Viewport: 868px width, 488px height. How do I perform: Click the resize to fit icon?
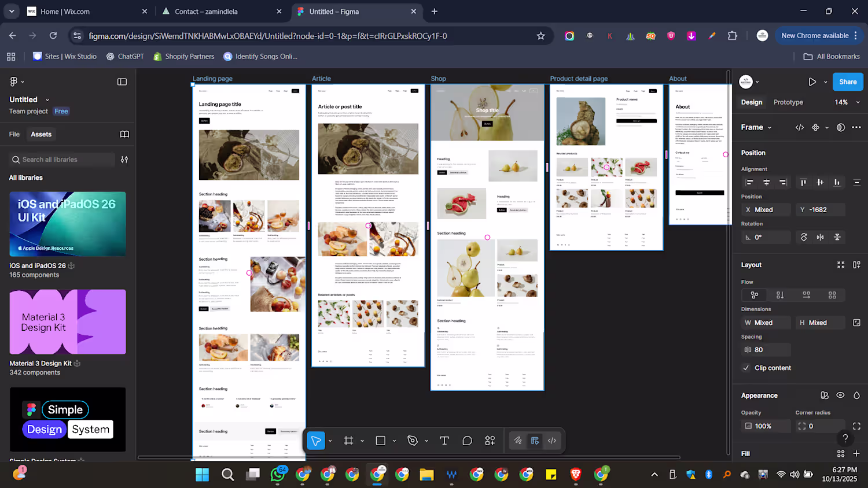click(x=841, y=265)
